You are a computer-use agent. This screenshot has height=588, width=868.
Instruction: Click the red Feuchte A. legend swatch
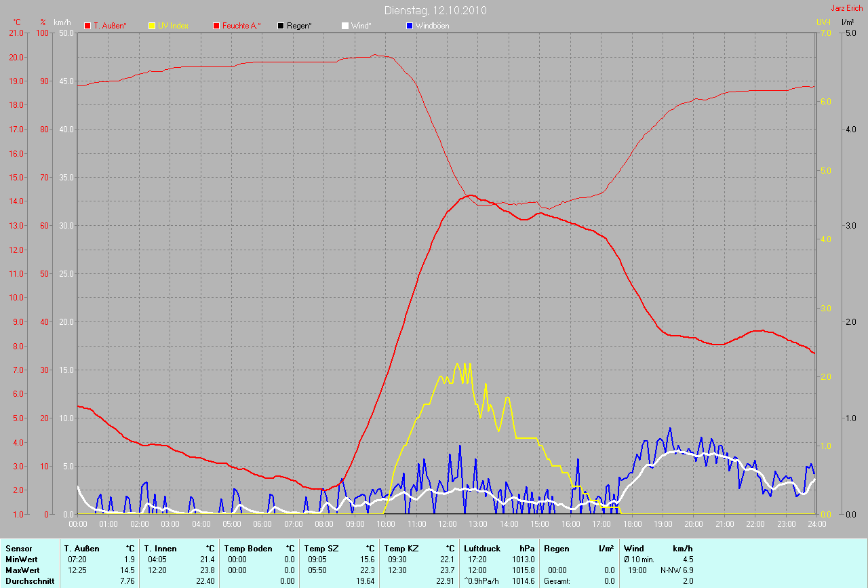(217, 26)
